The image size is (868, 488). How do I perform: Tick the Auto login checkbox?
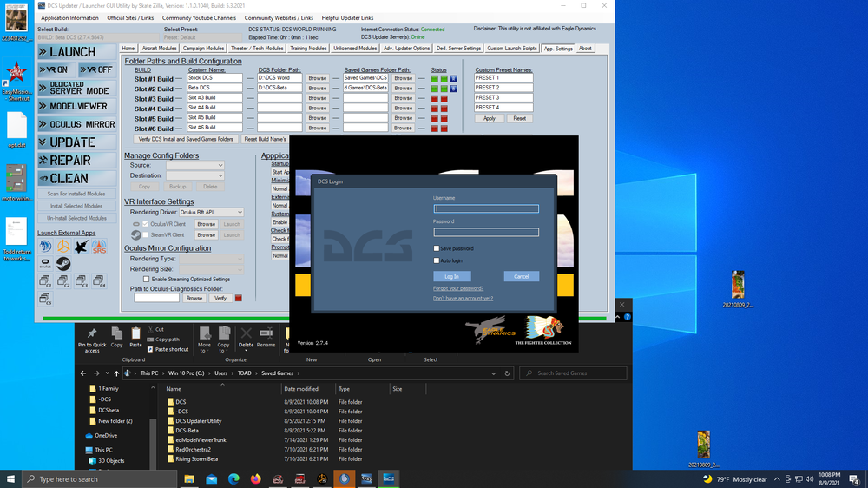pos(437,260)
